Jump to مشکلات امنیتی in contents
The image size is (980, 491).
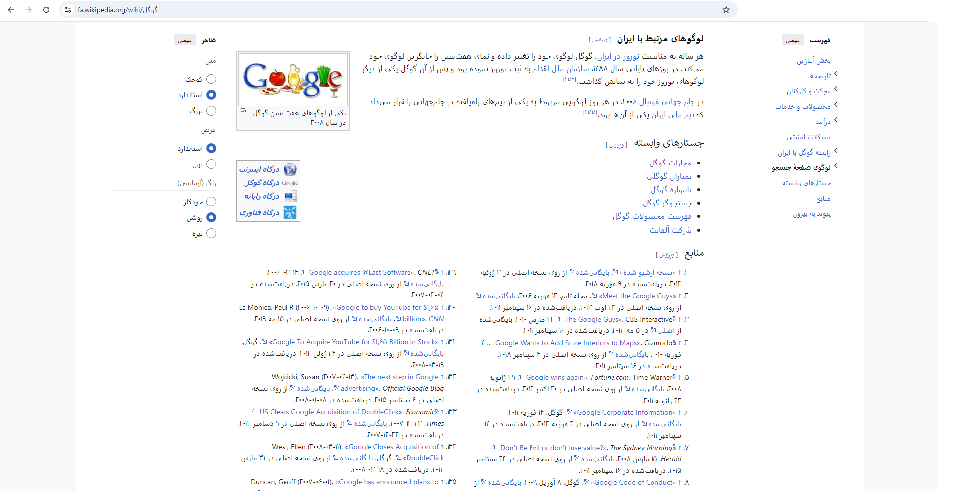pos(809,137)
